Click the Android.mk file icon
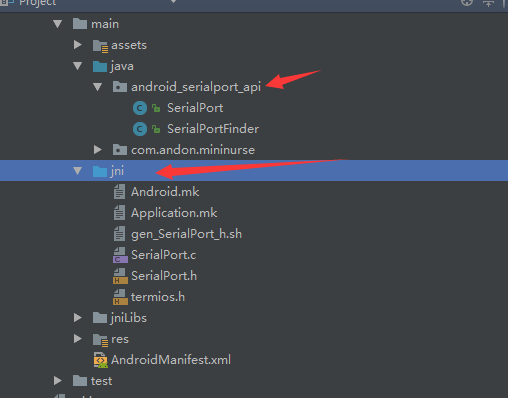This screenshot has width=508, height=398. click(119, 192)
